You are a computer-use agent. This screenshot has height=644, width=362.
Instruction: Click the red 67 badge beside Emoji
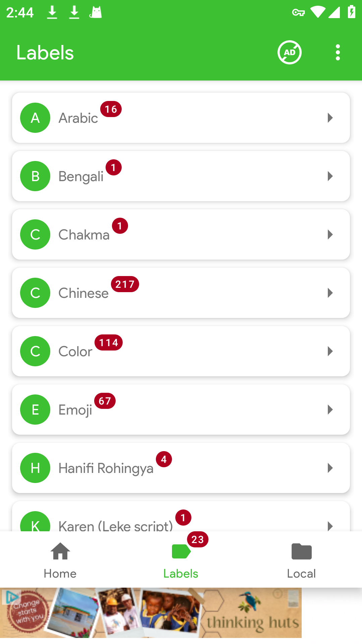click(105, 401)
